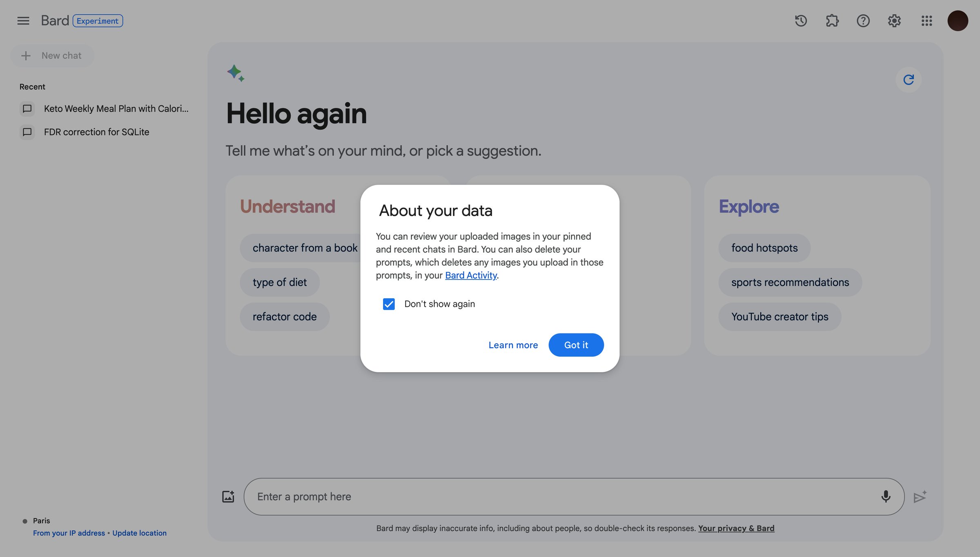The height and width of the screenshot is (557, 980).
Task: Open the help question mark icon
Action: point(863,20)
